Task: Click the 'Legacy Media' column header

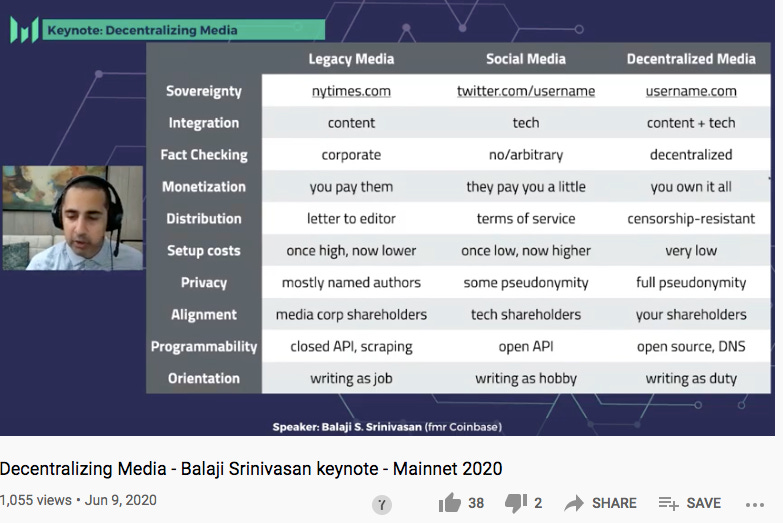Action: [351, 59]
